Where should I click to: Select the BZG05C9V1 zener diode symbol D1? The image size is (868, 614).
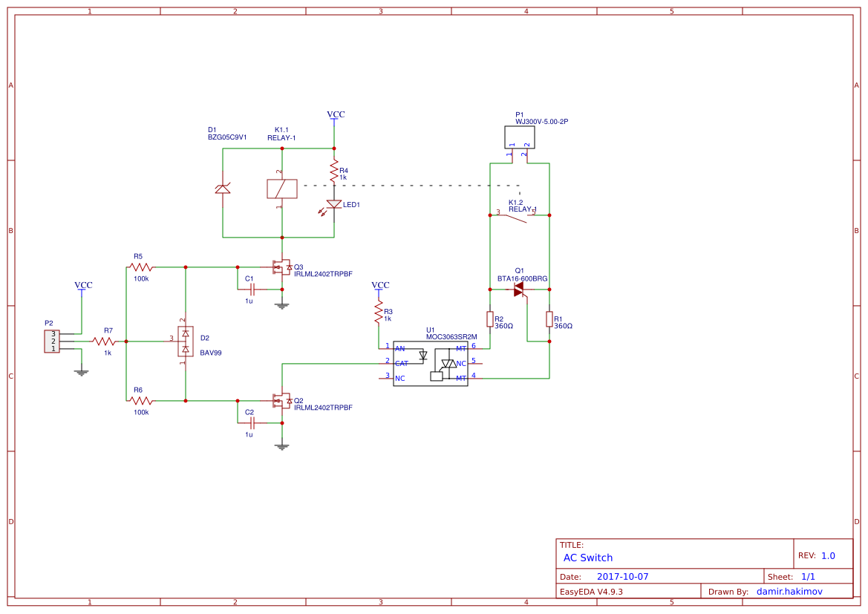(222, 188)
